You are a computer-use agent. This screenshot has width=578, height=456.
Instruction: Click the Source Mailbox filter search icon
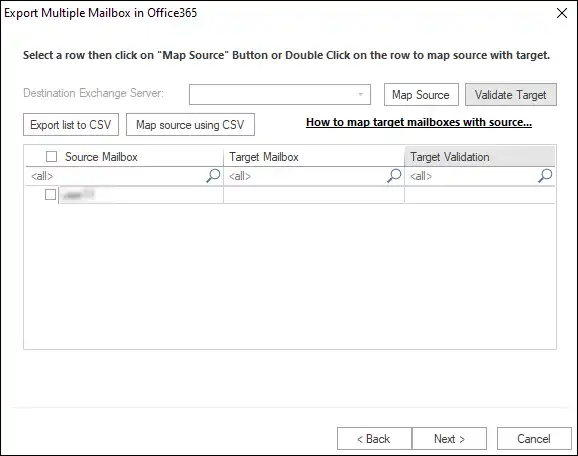[213, 176]
